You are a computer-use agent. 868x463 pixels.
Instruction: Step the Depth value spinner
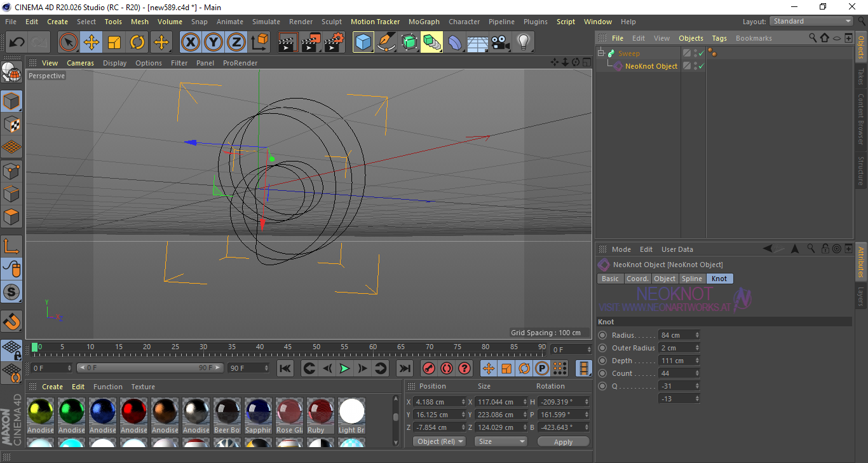[697, 361]
